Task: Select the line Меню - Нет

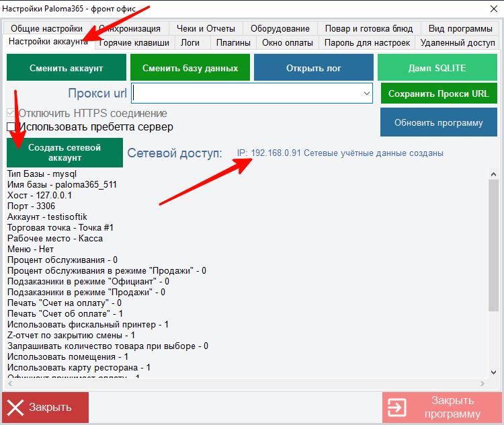Action: [30, 249]
